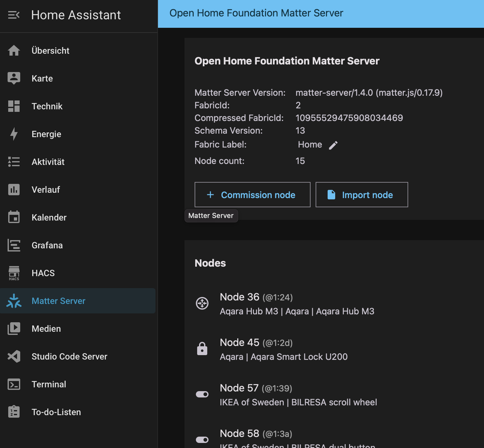Select the Node count value 15
Viewport: 484px width, 448px height.
click(300, 161)
